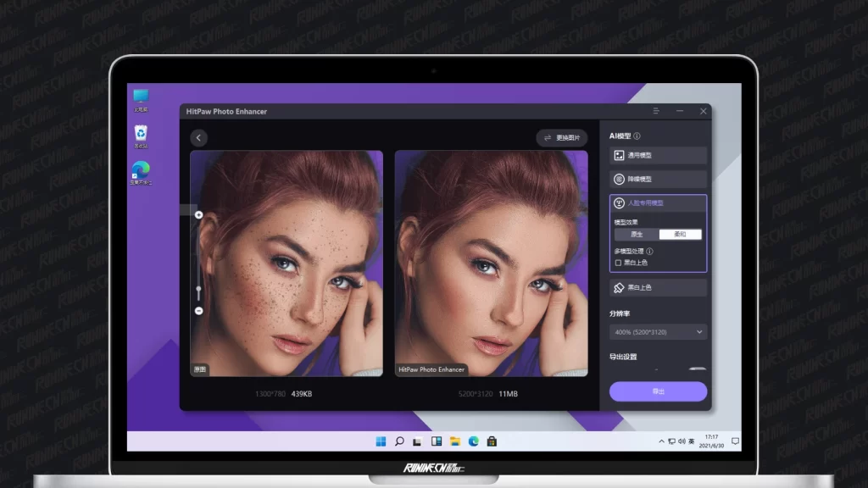Click the zoom out minus icon
Screen dimensions: 868x488
pos(198,311)
